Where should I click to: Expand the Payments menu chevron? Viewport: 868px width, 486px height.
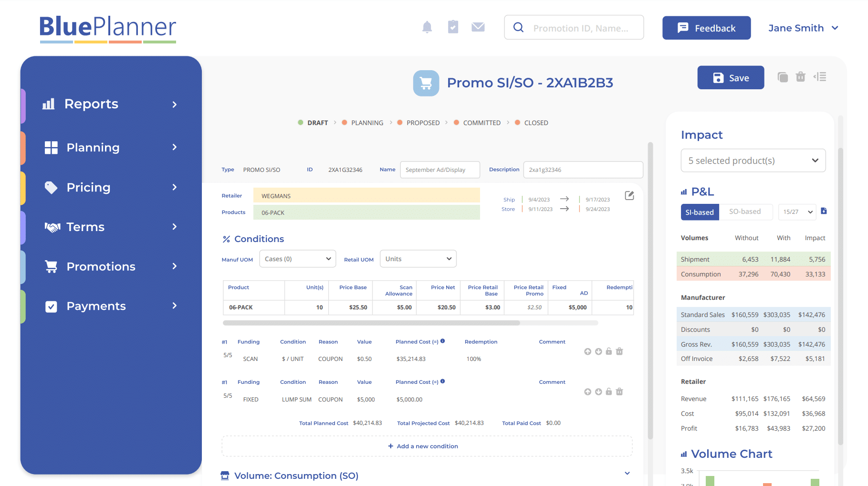pos(175,306)
